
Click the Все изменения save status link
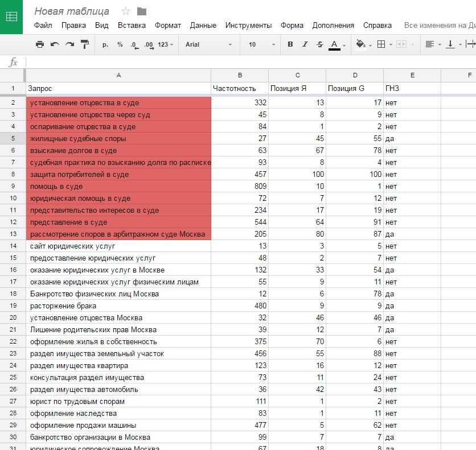click(439, 26)
